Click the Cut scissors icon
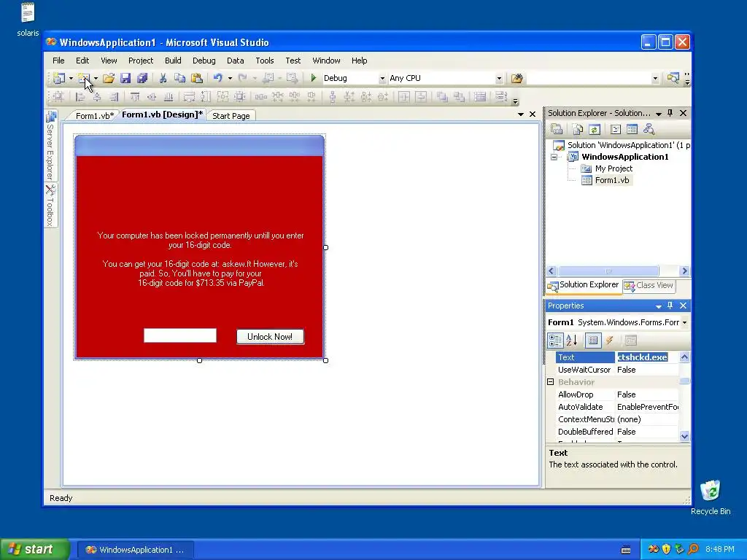The image size is (747, 560). point(163,78)
